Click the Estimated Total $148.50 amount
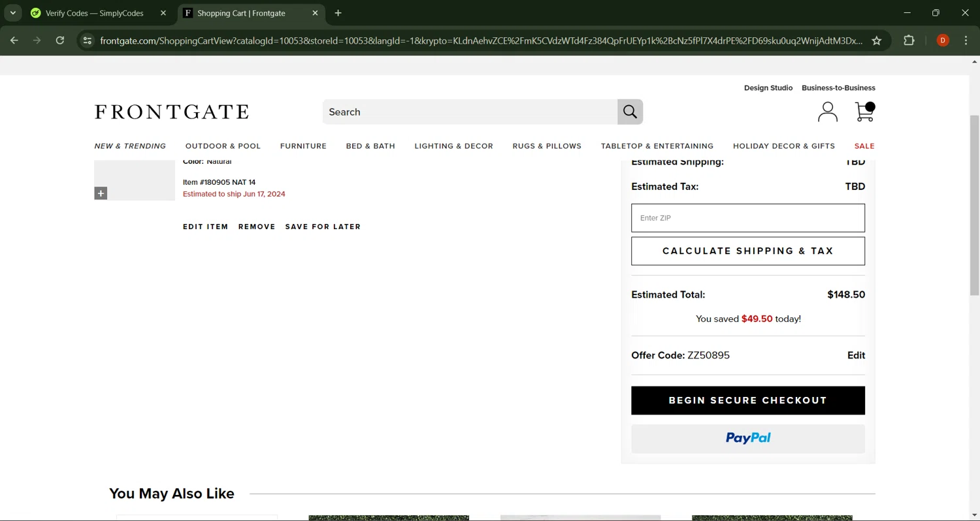Image resolution: width=980 pixels, height=521 pixels. click(x=846, y=294)
